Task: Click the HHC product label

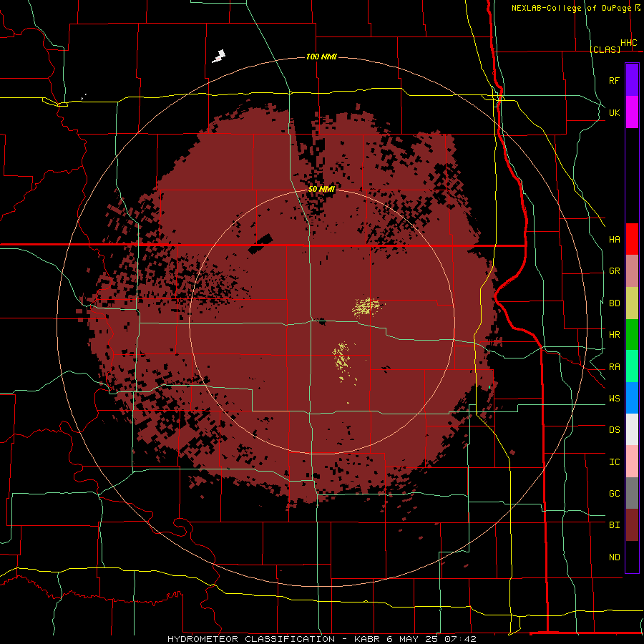Action: click(x=628, y=43)
